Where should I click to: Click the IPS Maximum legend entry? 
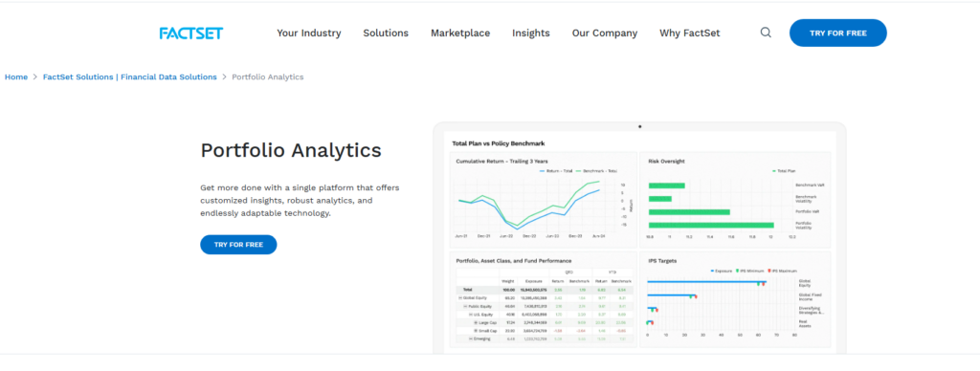783,271
